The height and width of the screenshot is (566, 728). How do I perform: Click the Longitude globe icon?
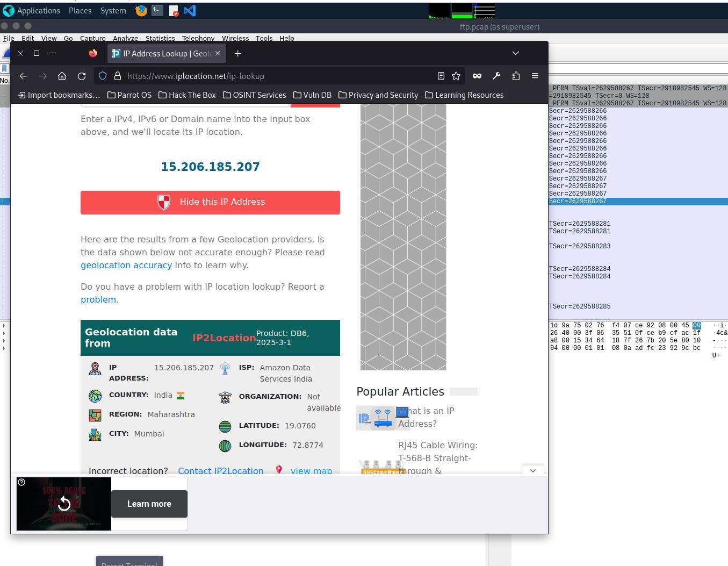pyautogui.click(x=225, y=446)
